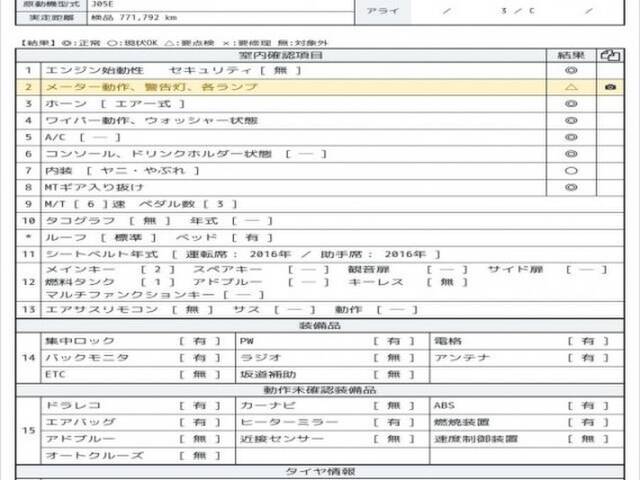The height and width of the screenshot is (480, 640).
Task: Click the シートベルト年式 label
Action: tap(102, 254)
